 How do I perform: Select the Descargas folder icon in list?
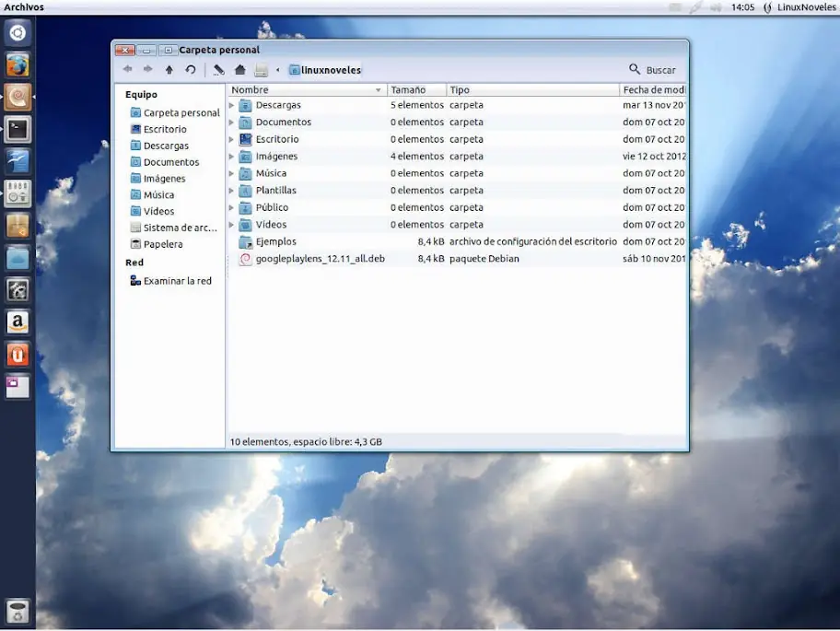pos(245,105)
